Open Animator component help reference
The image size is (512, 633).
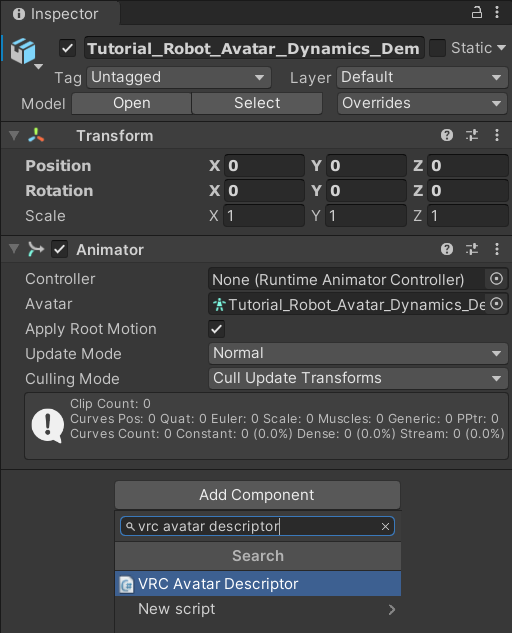pos(447,249)
